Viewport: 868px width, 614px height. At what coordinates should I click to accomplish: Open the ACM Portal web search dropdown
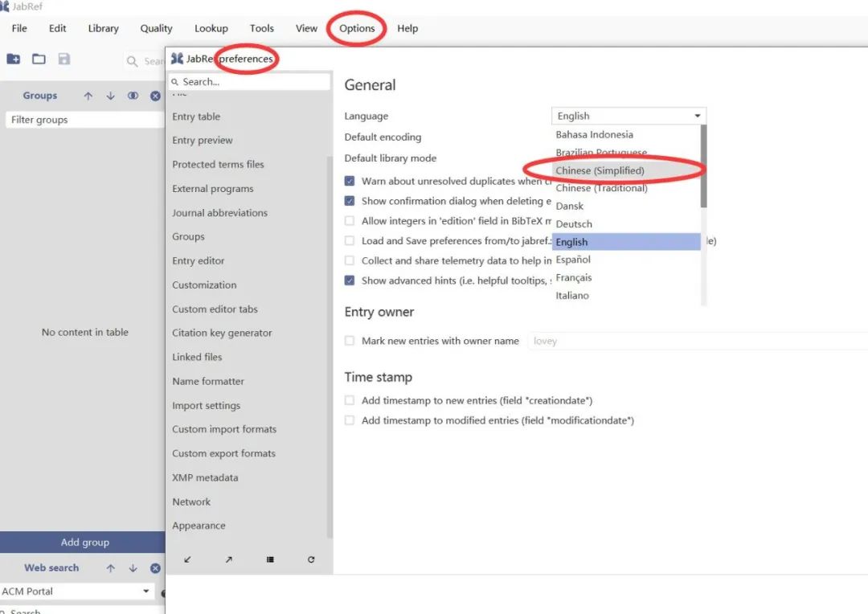(76, 591)
